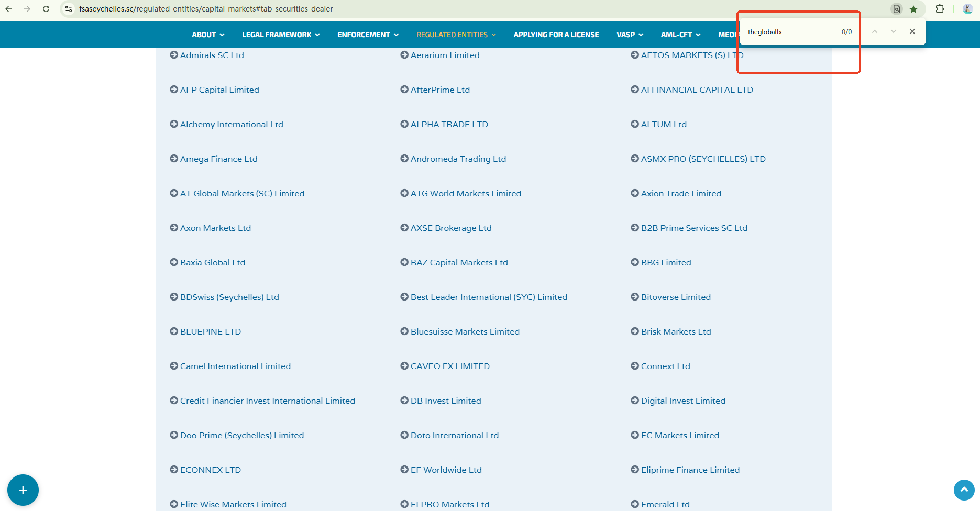Click the arrow icon beside Aerarium Limited

tap(404, 55)
